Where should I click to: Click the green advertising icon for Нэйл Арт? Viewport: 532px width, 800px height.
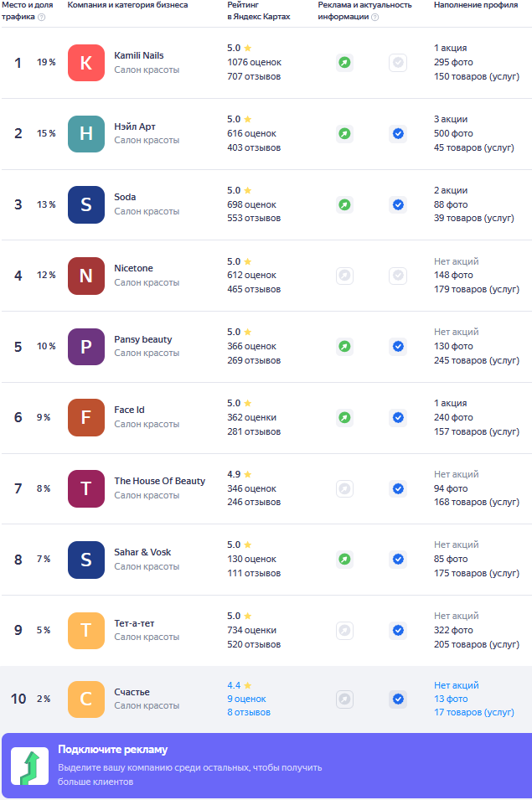pyautogui.click(x=344, y=133)
